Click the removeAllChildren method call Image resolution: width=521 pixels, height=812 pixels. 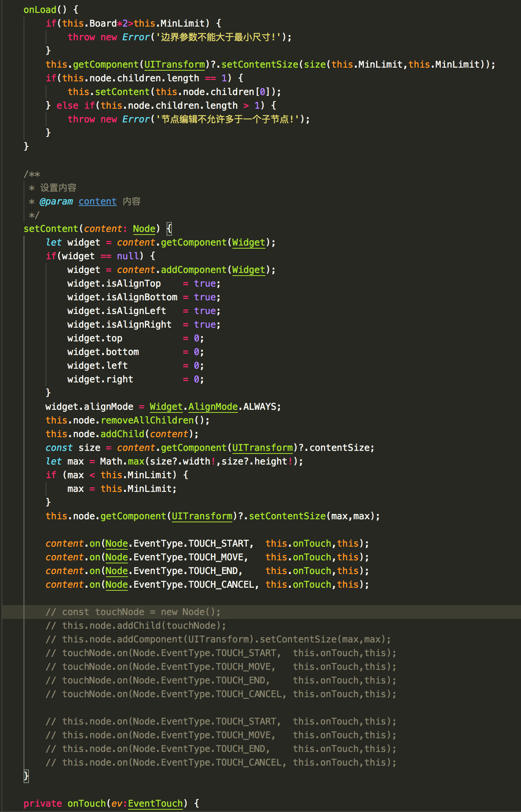pyautogui.click(x=148, y=420)
